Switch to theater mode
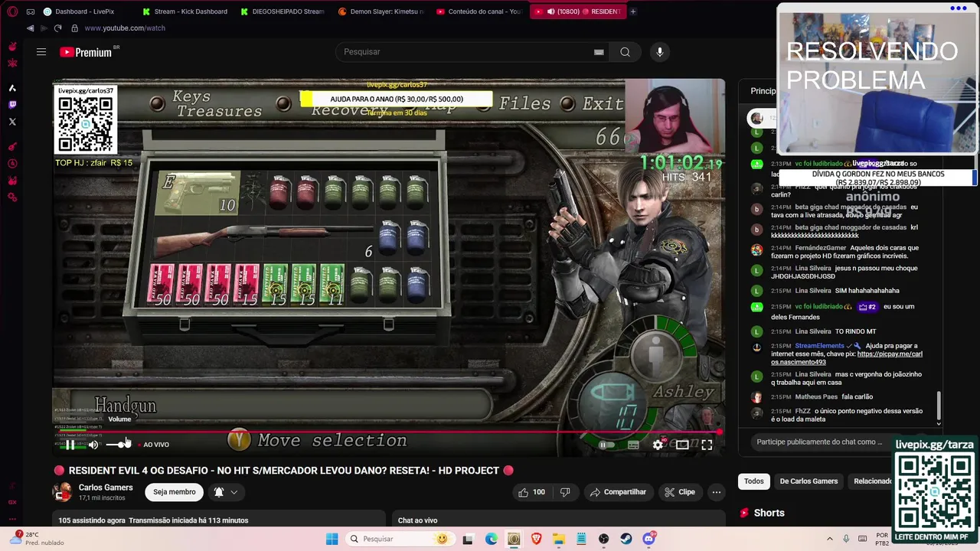 (x=682, y=445)
